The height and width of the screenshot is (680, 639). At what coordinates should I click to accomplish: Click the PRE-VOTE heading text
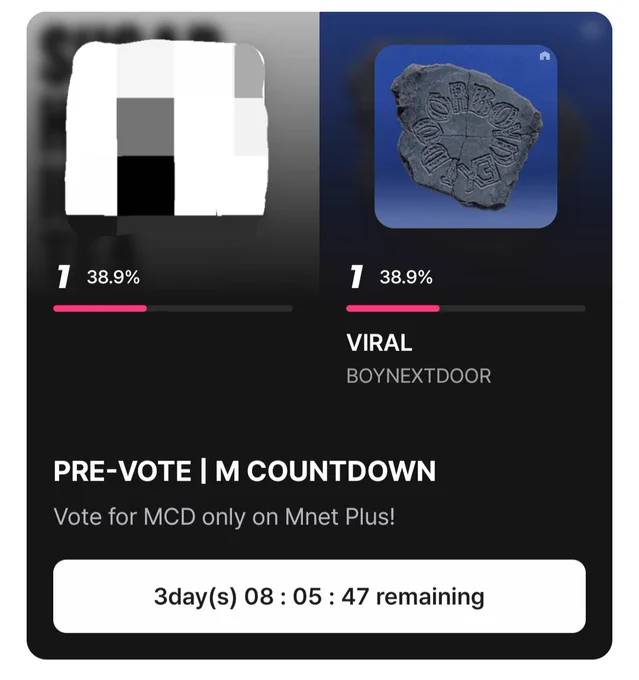(x=122, y=471)
